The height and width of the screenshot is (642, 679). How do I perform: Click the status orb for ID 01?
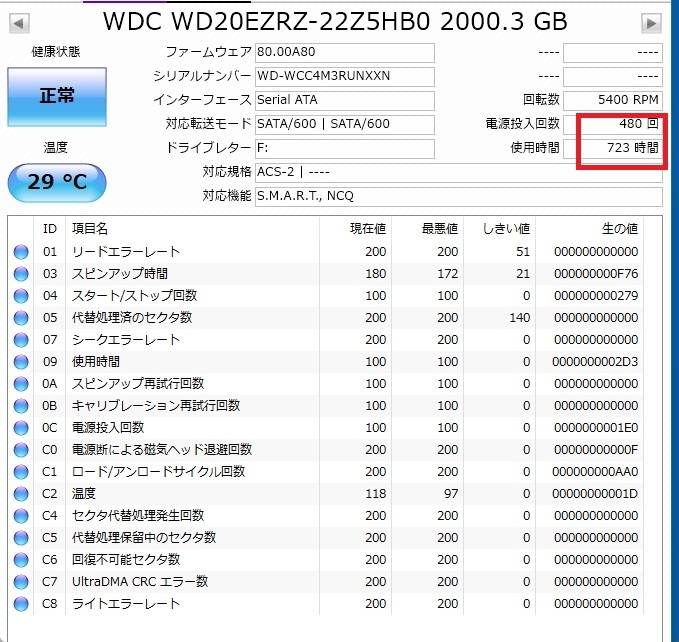click(21, 252)
